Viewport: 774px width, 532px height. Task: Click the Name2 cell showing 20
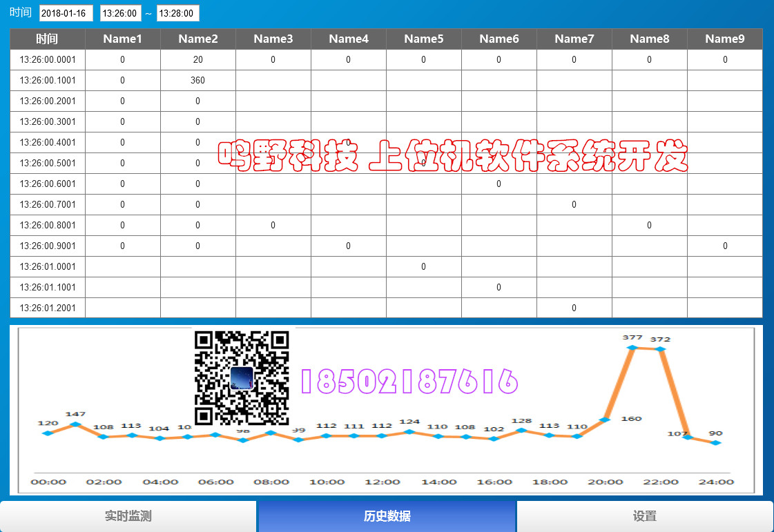click(198, 60)
